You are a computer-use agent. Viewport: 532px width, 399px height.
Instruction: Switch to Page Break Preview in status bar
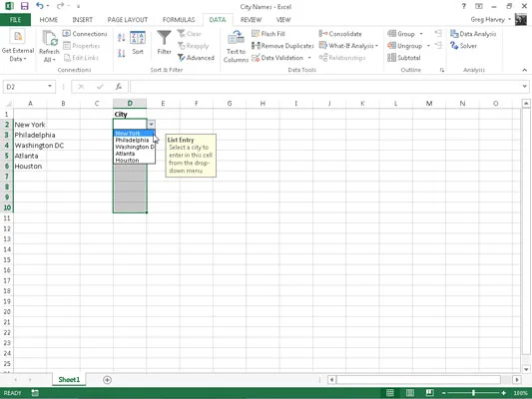pos(429,393)
